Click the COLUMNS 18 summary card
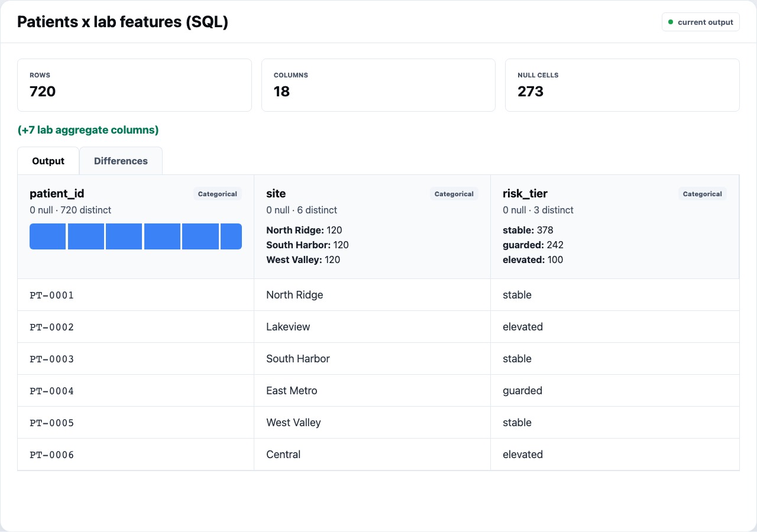Viewport: 757px width, 532px height. pyautogui.click(x=378, y=85)
